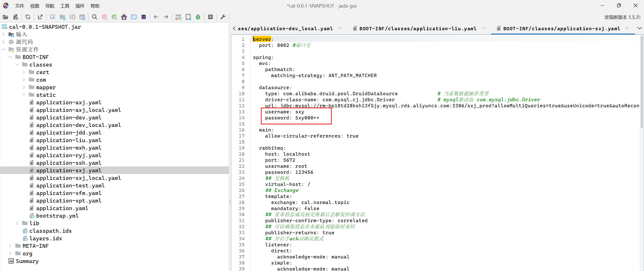Click the home icon in toolbar
Viewport: 644px width, 271px height.
click(124, 17)
